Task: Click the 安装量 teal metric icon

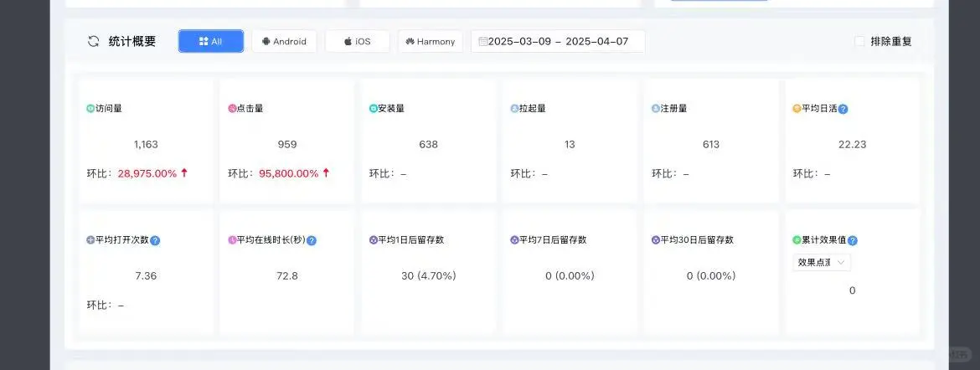Action: point(373,108)
